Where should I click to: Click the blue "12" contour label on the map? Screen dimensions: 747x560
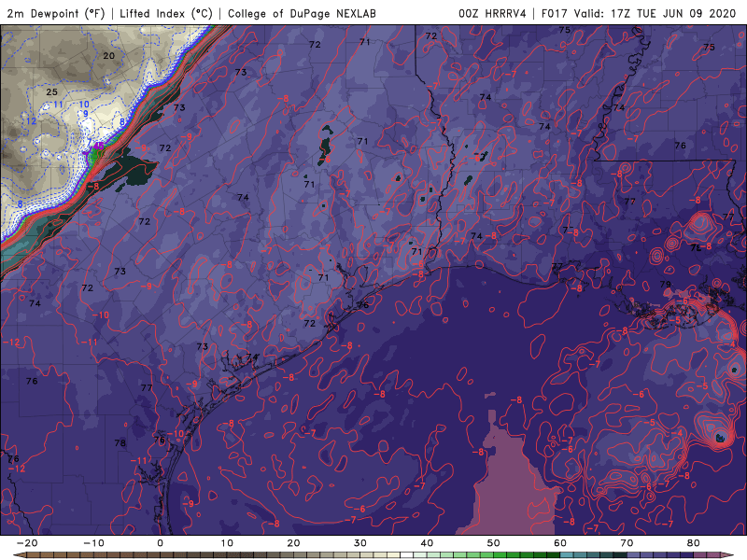click(x=31, y=121)
